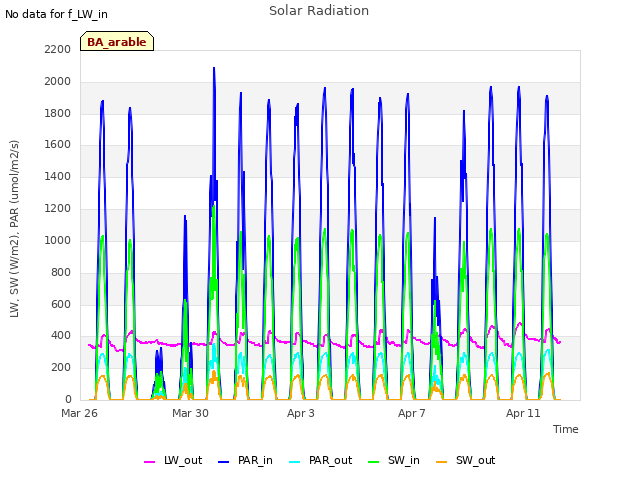Click the tallest PAR_in peak above 2000
The width and height of the screenshot is (640, 480).
[214, 69]
